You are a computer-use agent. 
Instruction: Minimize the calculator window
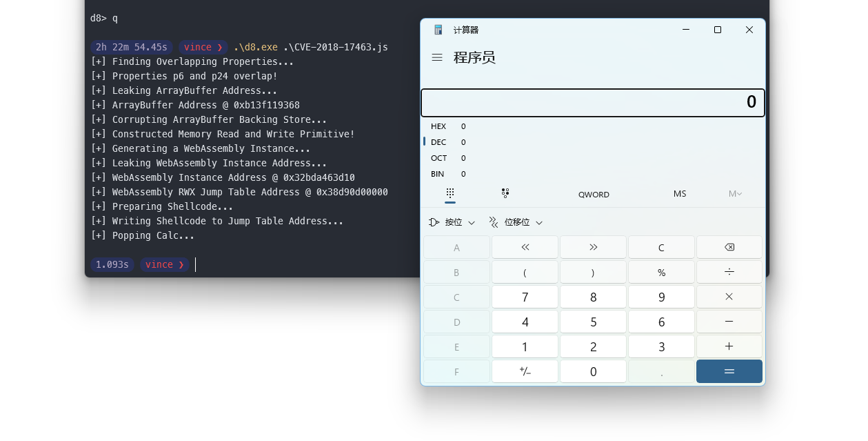tap(686, 30)
